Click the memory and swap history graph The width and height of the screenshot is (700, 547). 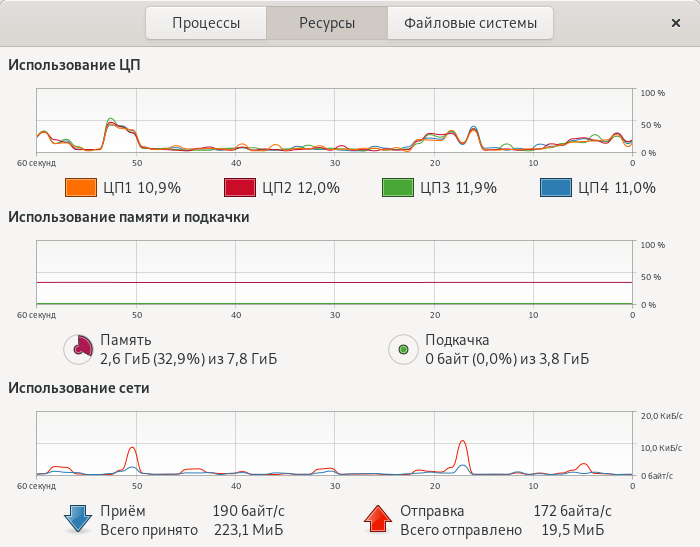(334, 272)
